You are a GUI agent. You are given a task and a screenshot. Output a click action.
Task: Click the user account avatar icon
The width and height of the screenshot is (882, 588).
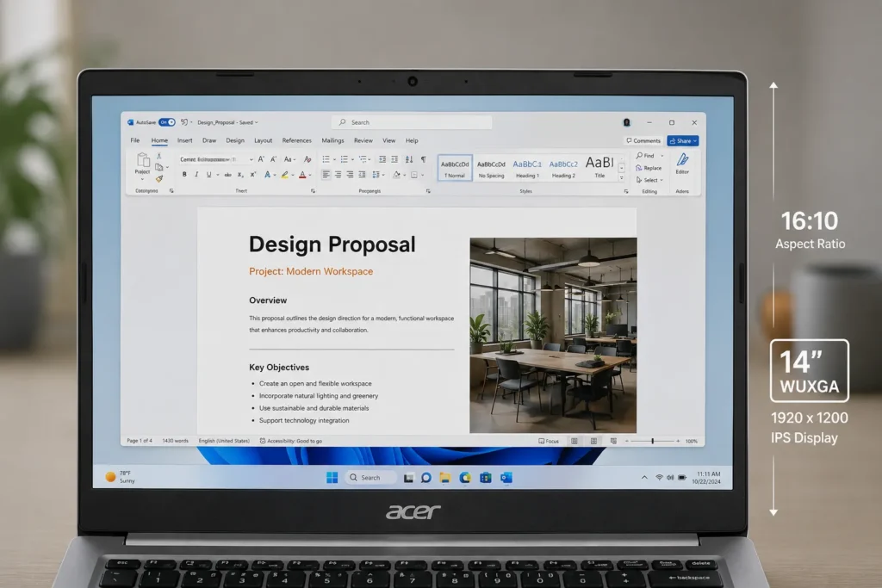[627, 122]
